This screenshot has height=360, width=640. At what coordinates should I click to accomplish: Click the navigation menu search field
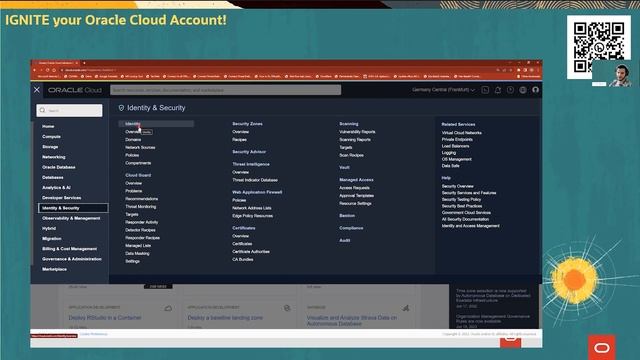[69, 110]
